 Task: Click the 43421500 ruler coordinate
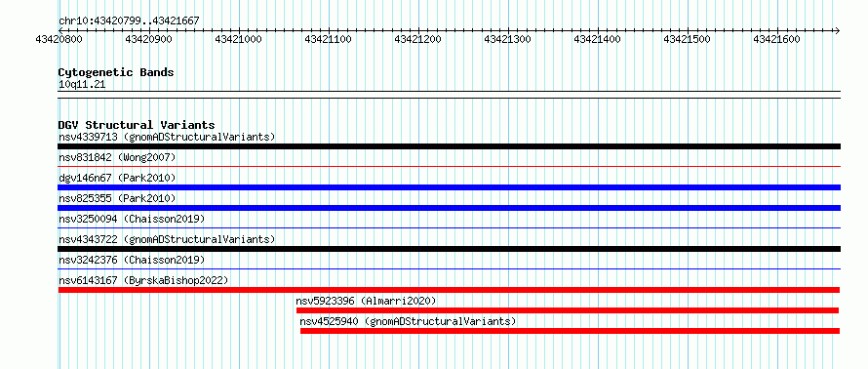(x=687, y=39)
